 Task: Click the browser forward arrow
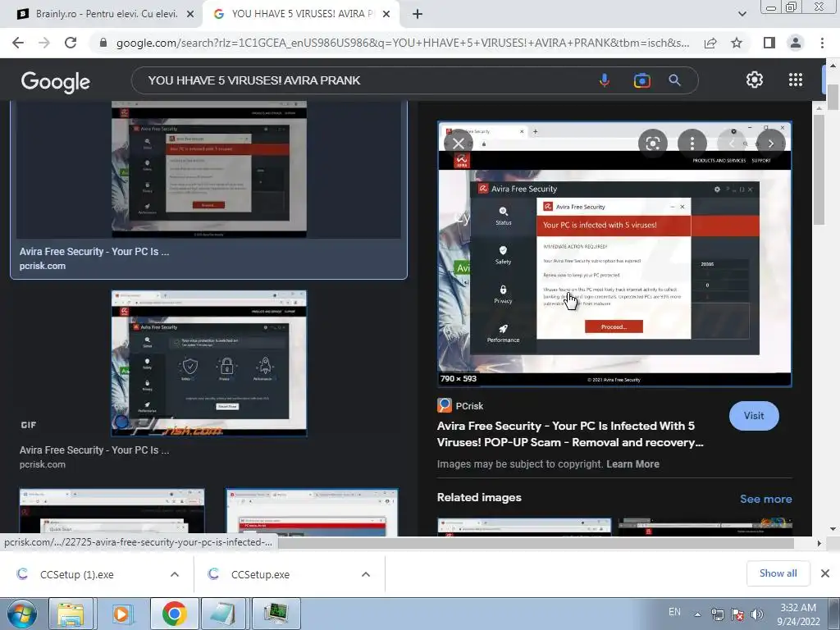point(44,43)
